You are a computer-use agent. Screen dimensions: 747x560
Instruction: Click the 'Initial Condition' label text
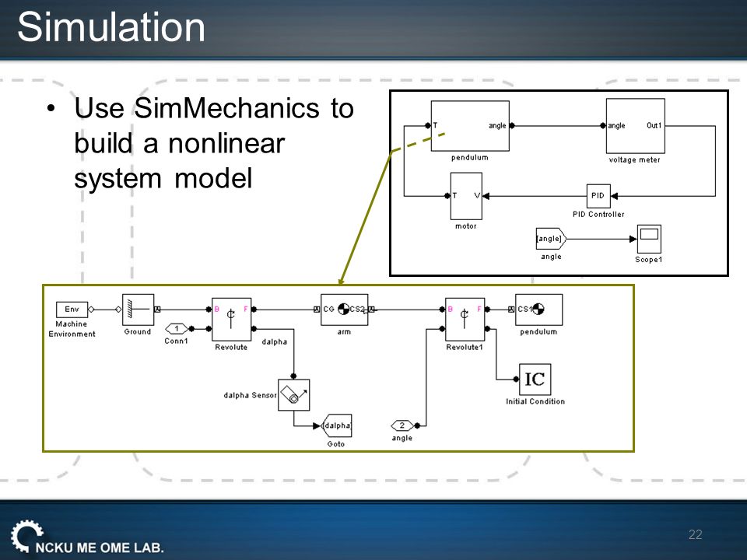click(x=535, y=401)
